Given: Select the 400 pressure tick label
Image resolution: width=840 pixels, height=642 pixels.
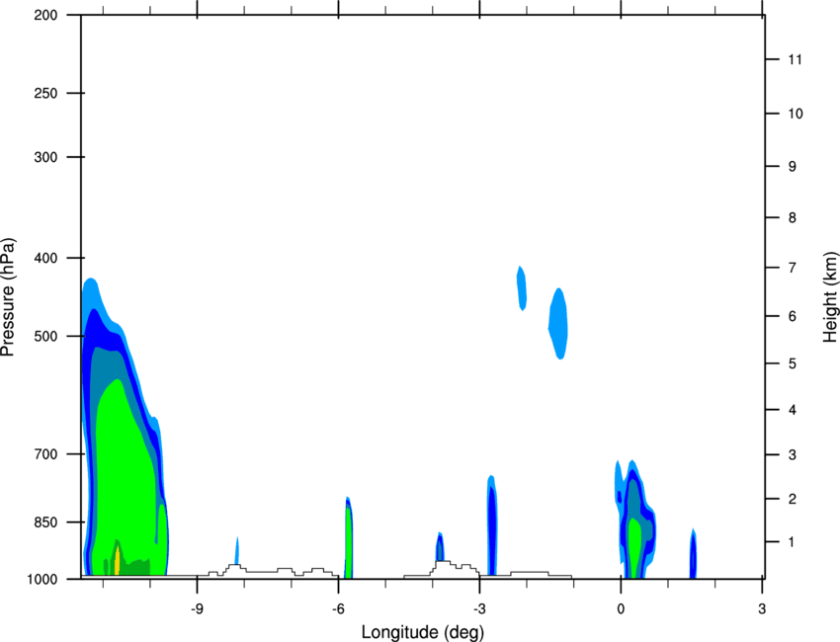Looking at the screenshot, I should point(45,258).
